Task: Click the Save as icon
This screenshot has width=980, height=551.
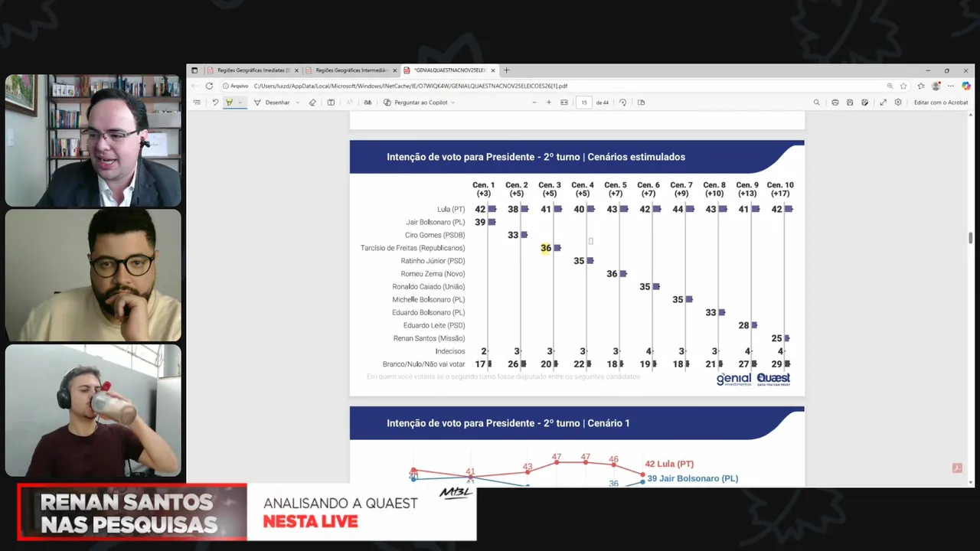Action: coord(864,103)
